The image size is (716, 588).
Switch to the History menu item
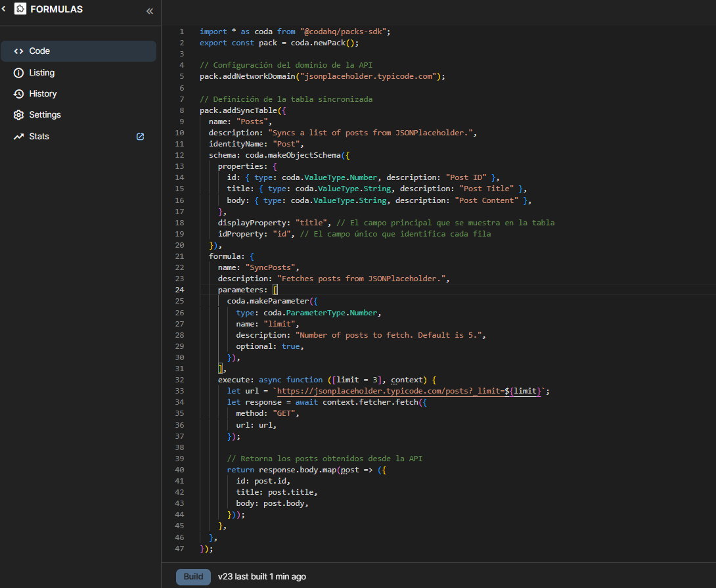coord(43,94)
